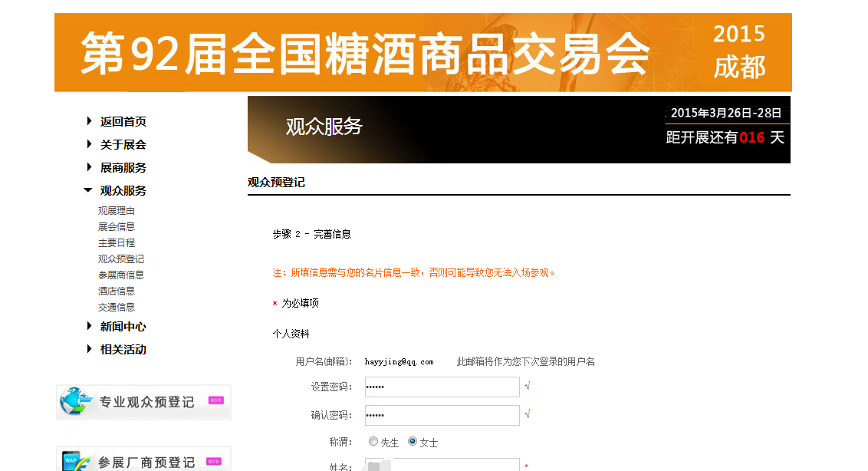868x471 pixels.
Task: Expand the 展商服务 arrow
Action: pyautogui.click(x=89, y=166)
